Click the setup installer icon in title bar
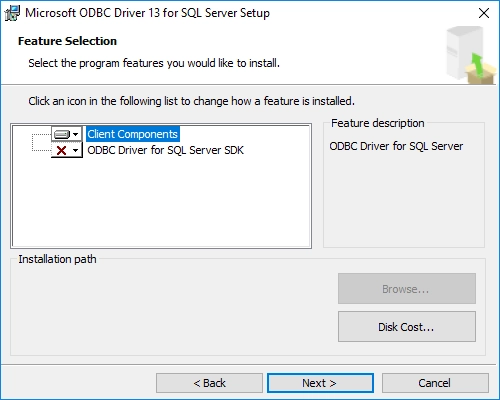Image resolution: width=500 pixels, height=400 pixels. (x=13, y=13)
